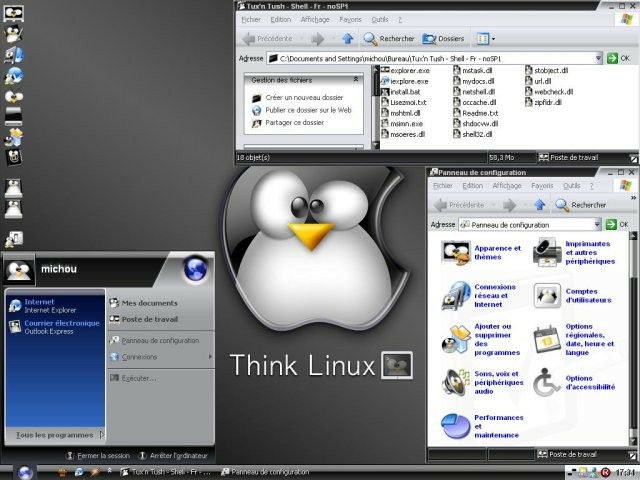The width and height of the screenshot is (640, 480).
Task: Collapse Gestion des fichiers panel
Action: pos(356,80)
